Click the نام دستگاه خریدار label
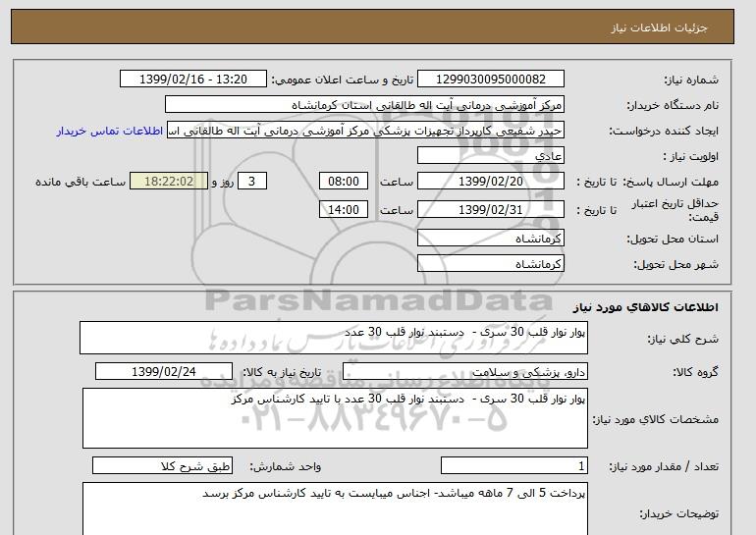This screenshot has width=756, height=535. tap(673, 105)
